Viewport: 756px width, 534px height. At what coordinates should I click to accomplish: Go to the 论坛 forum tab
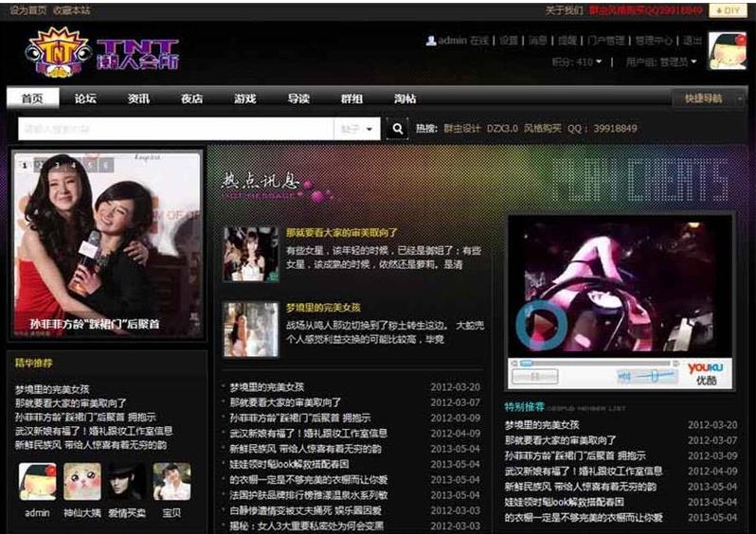point(85,98)
